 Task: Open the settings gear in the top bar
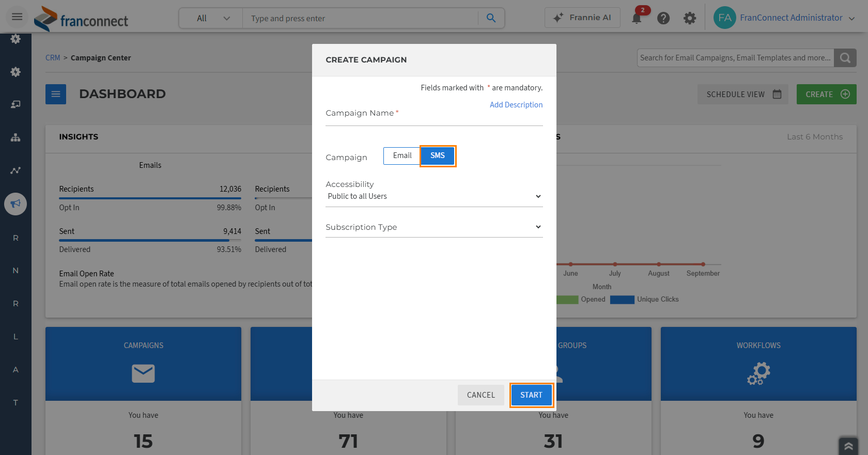690,19
